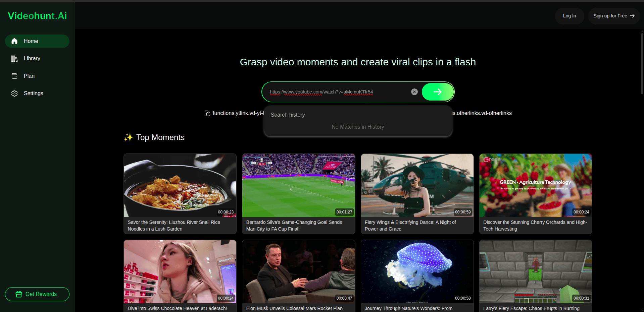This screenshot has height=312, width=644.
Task: Click the No Matches in History message
Action: point(358,127)
